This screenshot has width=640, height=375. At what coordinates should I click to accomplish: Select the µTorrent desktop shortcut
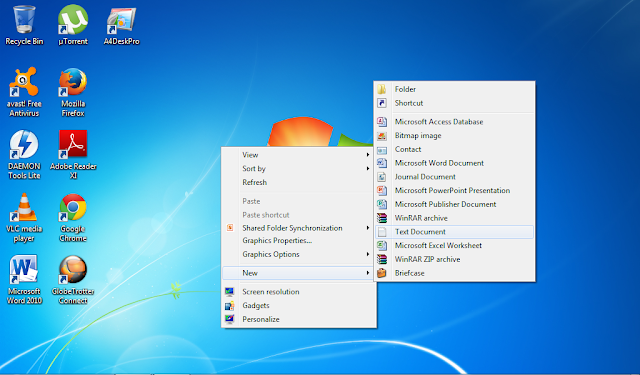[x=73, y=25]
